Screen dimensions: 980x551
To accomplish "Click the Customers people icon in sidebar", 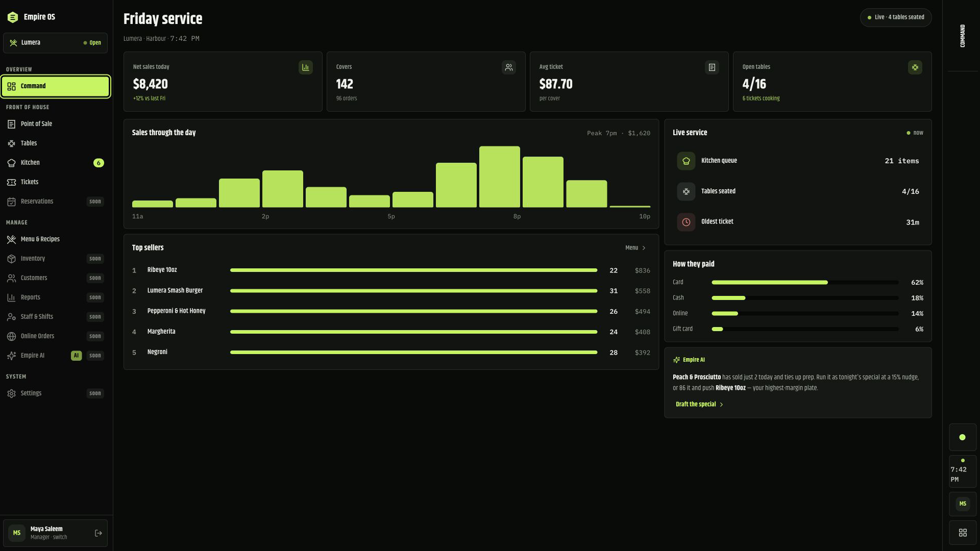I will [x=11, y=278].
